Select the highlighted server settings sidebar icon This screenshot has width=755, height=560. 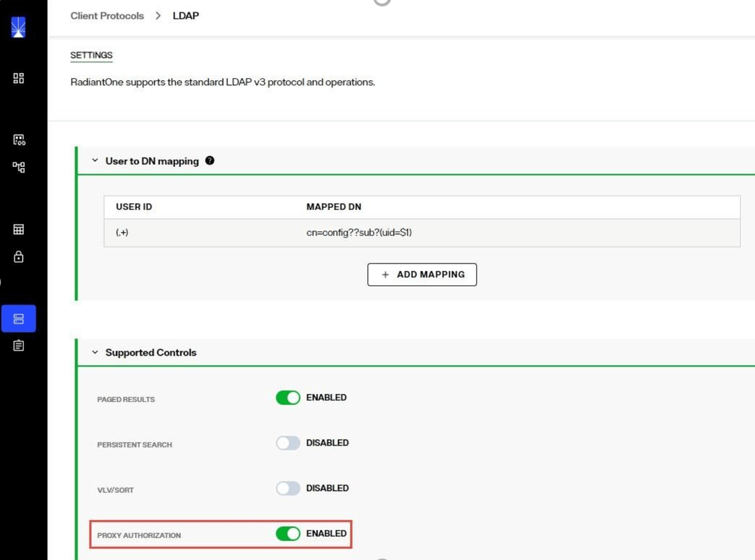tap(19, 318)
